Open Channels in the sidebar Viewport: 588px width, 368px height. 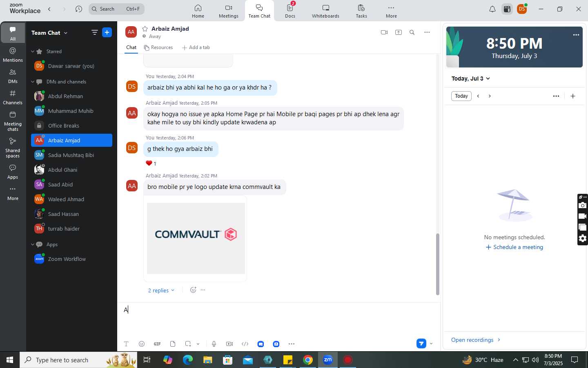point(13,97)
